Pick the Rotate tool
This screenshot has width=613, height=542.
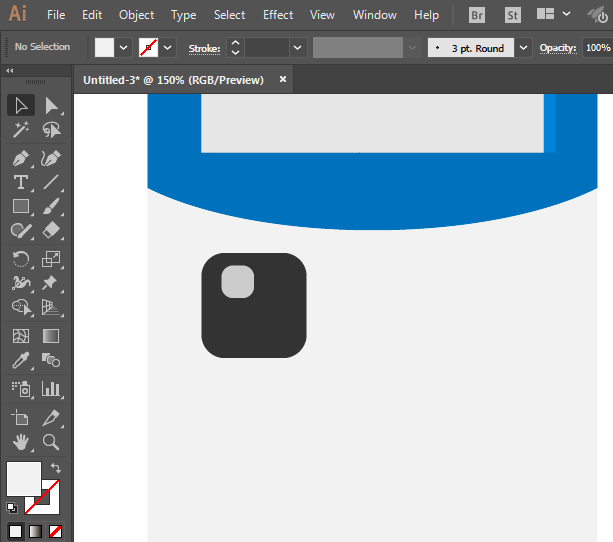pos(20,259)
